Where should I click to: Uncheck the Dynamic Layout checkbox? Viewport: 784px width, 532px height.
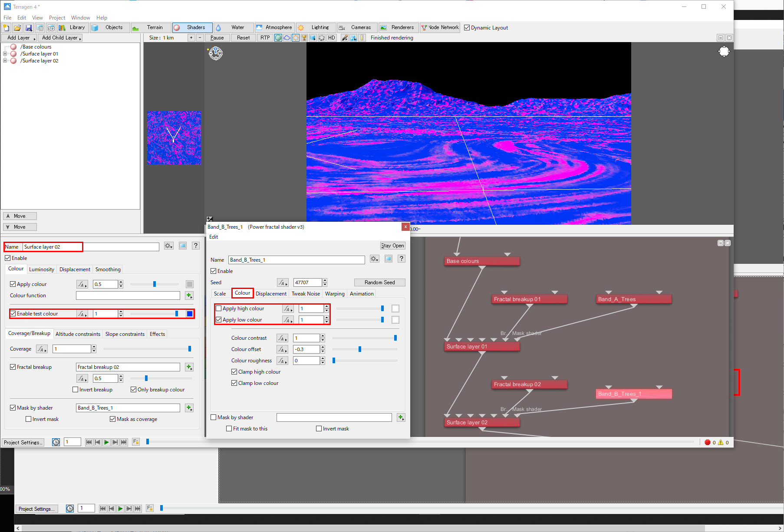point(467,28)
